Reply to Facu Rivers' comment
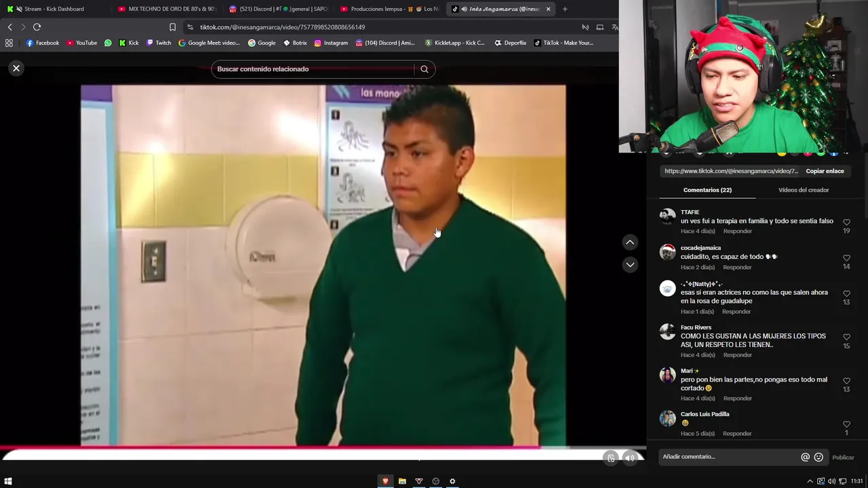Viewport: 868px width, 488px height. click(737, 355)
